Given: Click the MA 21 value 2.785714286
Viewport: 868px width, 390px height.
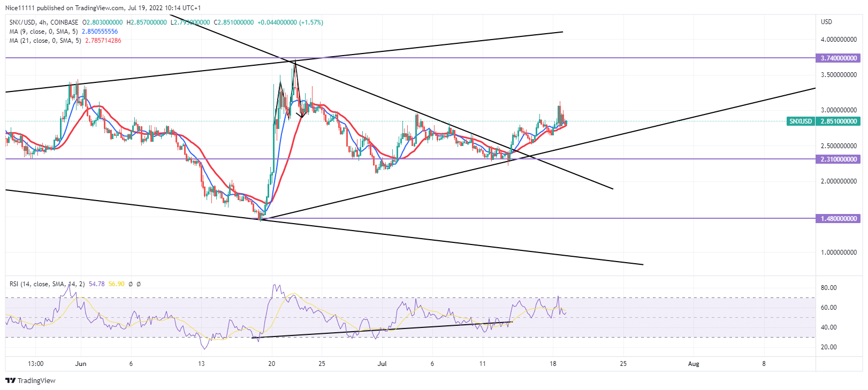Looking at the screenshot, I should [x=103, y=41].
